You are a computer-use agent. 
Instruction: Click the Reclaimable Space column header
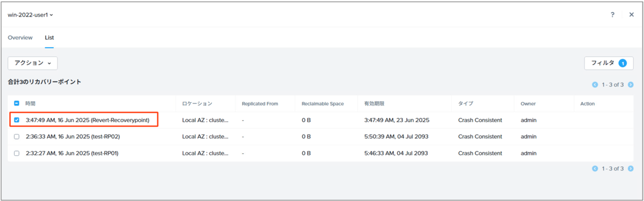(x=323, y=103)
